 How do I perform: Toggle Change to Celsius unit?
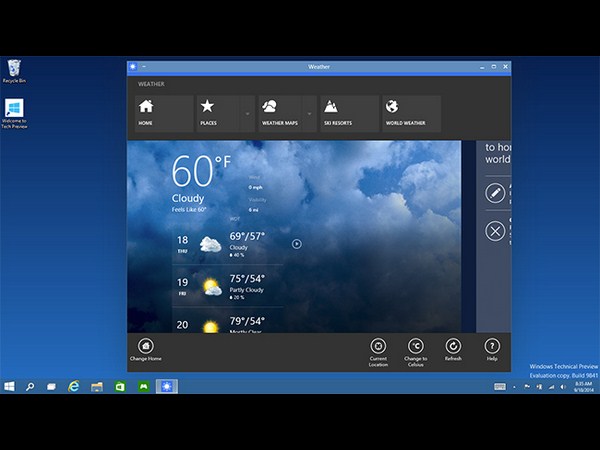(x=415, y=350)
